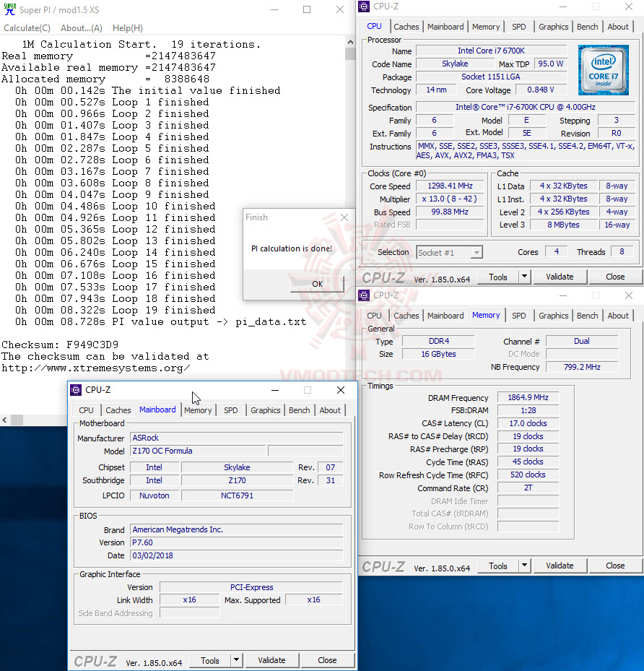Click the Intel Core i7 logo badge
Viewport: 644px width, 671px height.
(x=604, y=70)
